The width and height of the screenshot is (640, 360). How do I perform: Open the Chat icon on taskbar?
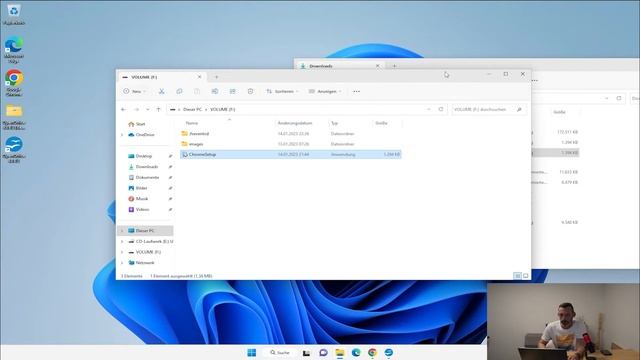coord(323,352)
